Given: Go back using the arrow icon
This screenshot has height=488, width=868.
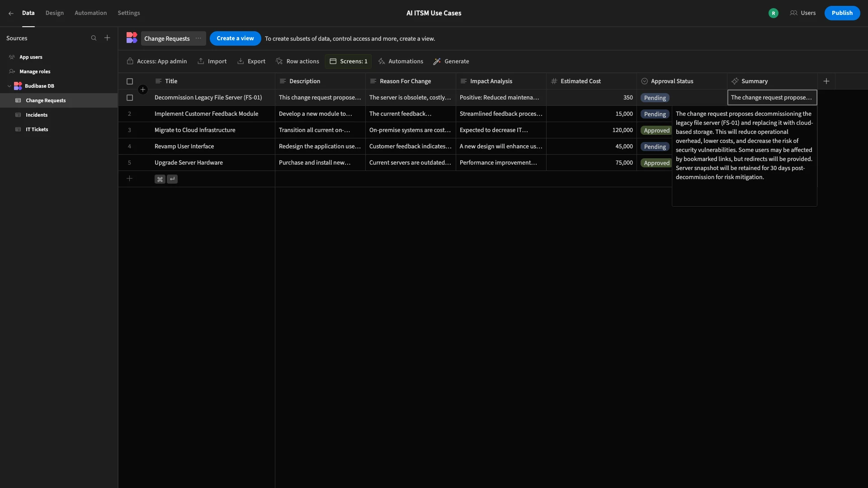Looking at the screenshot, I should click(x=11, y=13).
